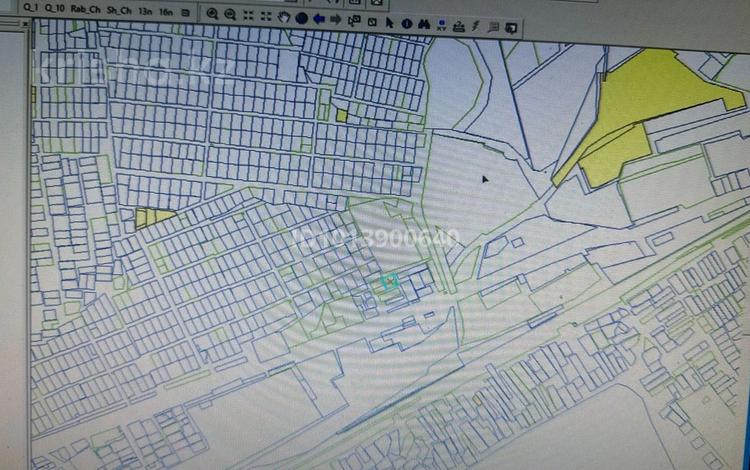The width and height of the screenshot is (750, 470).
Task: Pick the Select Elements arrow pointer
Action: (x=389, y=22)
